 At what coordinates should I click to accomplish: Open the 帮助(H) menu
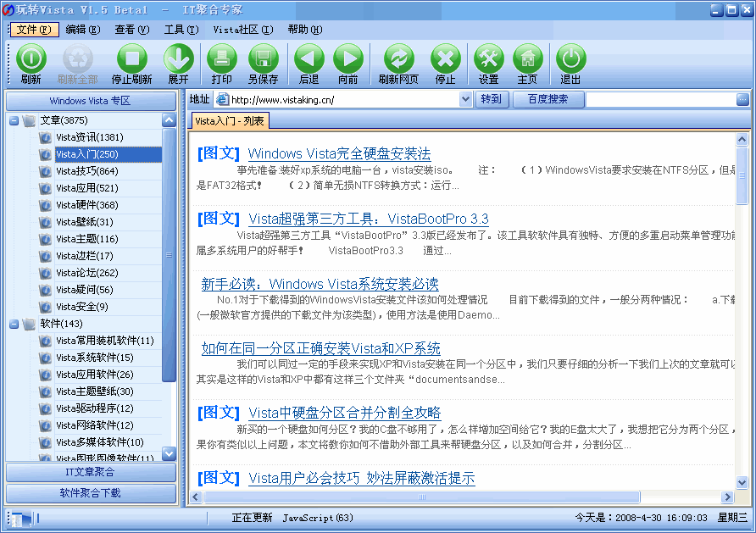pyautogui.click(x=305, y=30)
